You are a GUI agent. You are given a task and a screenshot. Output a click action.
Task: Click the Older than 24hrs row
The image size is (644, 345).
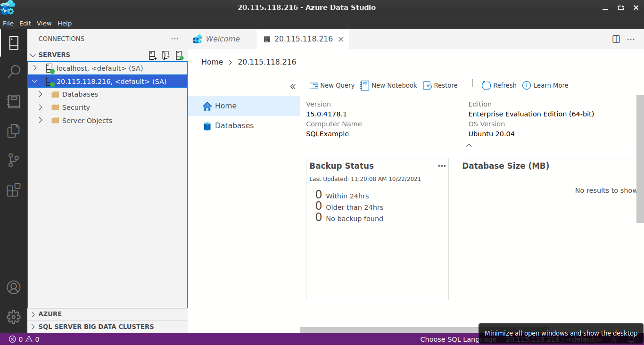point(349,206)
